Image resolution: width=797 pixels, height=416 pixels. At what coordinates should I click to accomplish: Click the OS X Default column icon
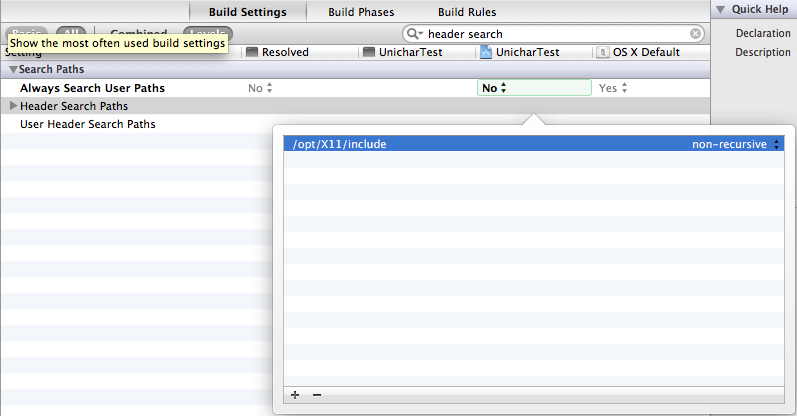pyautogui.click(x=604, y=52)
